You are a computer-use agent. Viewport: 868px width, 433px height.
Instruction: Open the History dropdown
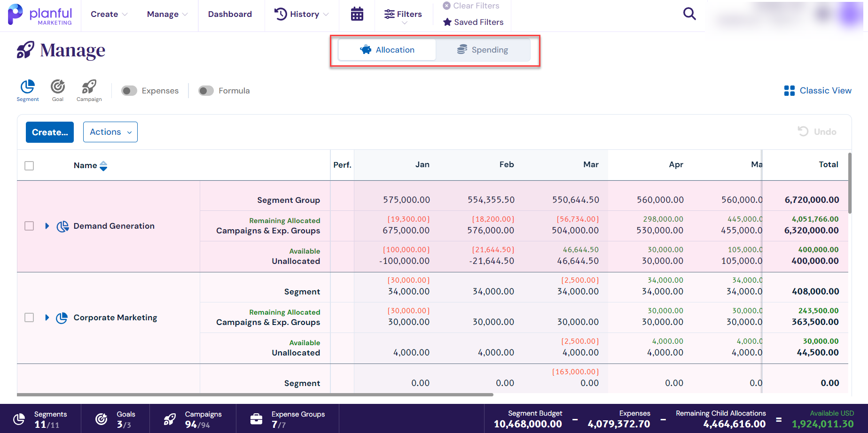pos(301,14)
